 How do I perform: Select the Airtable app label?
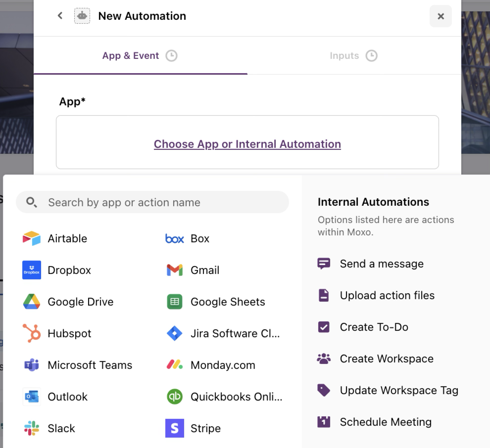point(67,239)
